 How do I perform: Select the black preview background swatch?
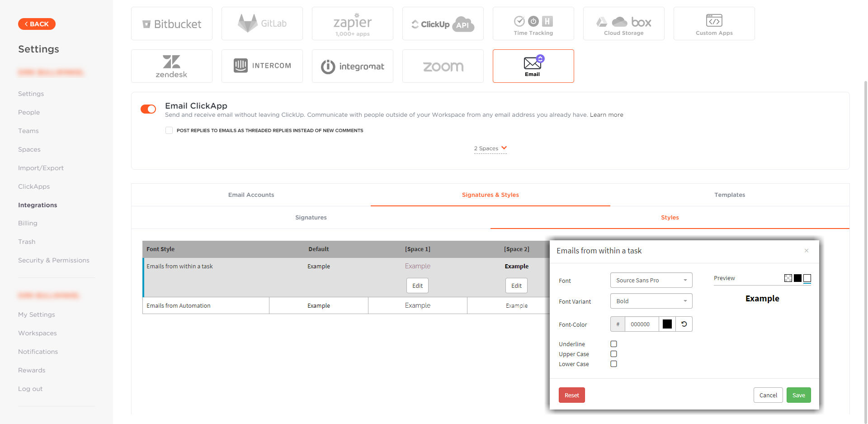(797, 278)
